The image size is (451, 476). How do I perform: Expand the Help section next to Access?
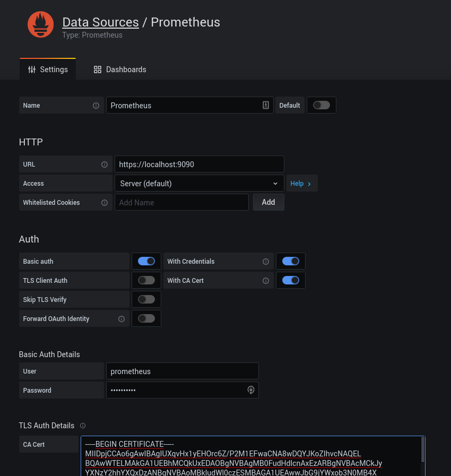pyautogui.click(x=302, y=184)
